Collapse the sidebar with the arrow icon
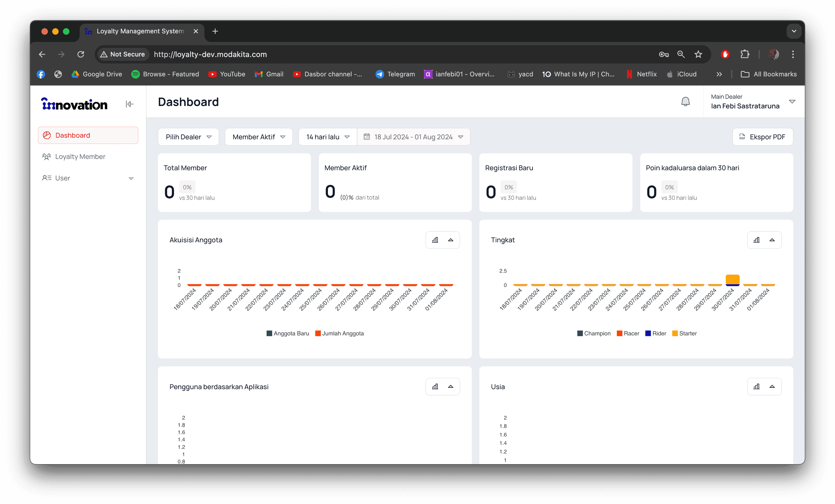The image size is (835, 504). click(129, 104)
